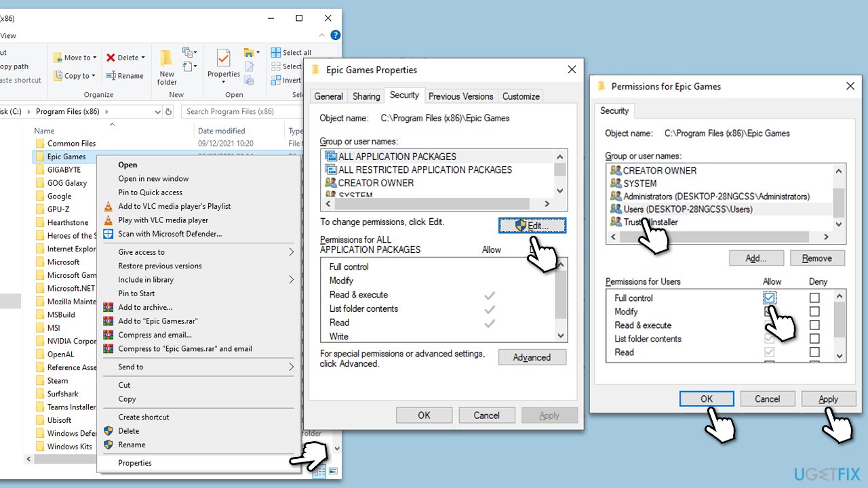Image resolution: width=868 pixels, height=488 pixels.
Task: Open the Move to dropdown arrow
Action: 95,58
